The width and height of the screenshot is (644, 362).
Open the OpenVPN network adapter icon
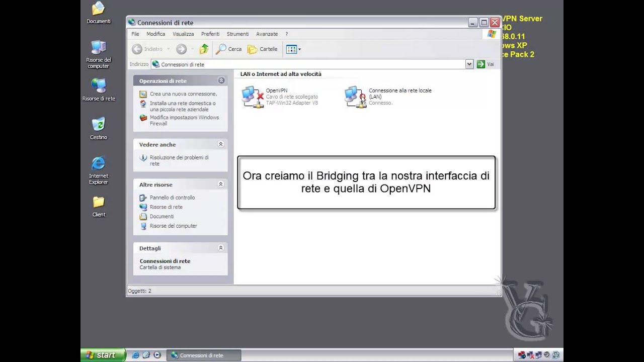(253, 97)
